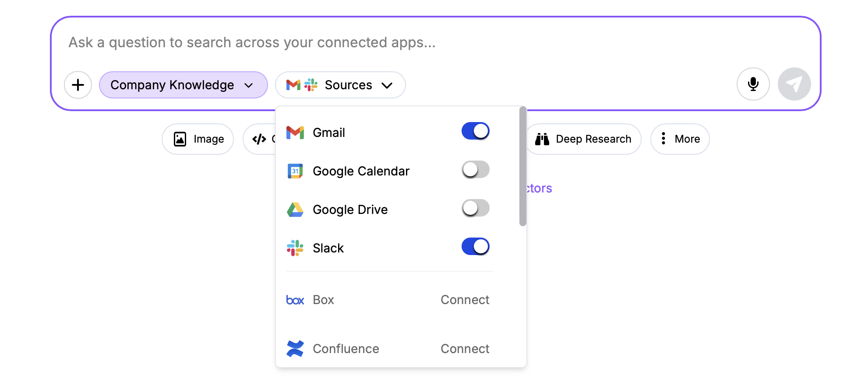
Task: Choose the Deep Research option
Action: pos(583,139)
